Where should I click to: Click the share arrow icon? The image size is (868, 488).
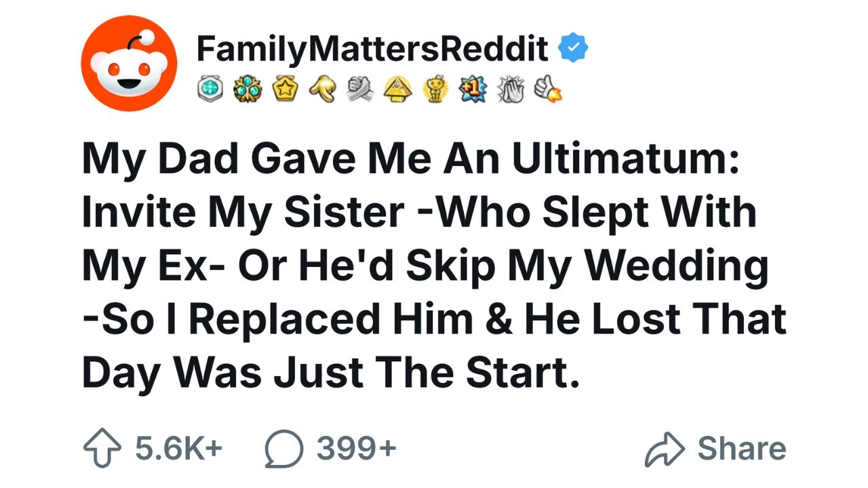pyautogui.click(x=665, y=449)
